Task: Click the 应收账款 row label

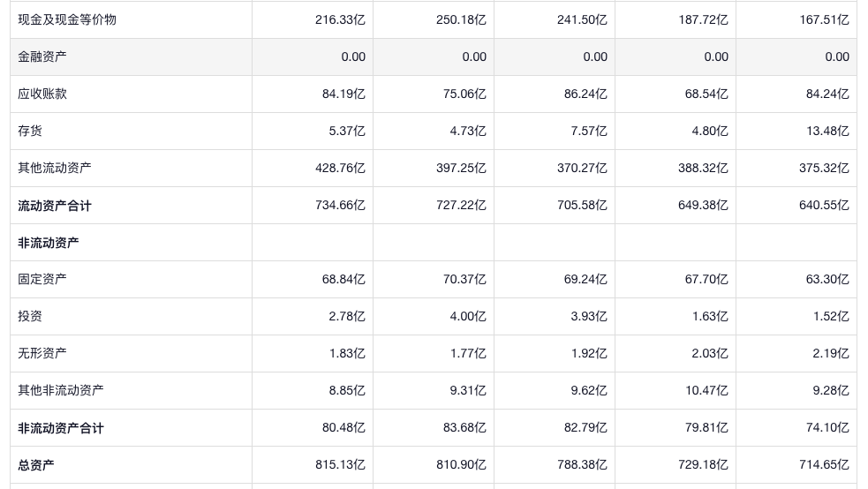Action: pos(42,94)
